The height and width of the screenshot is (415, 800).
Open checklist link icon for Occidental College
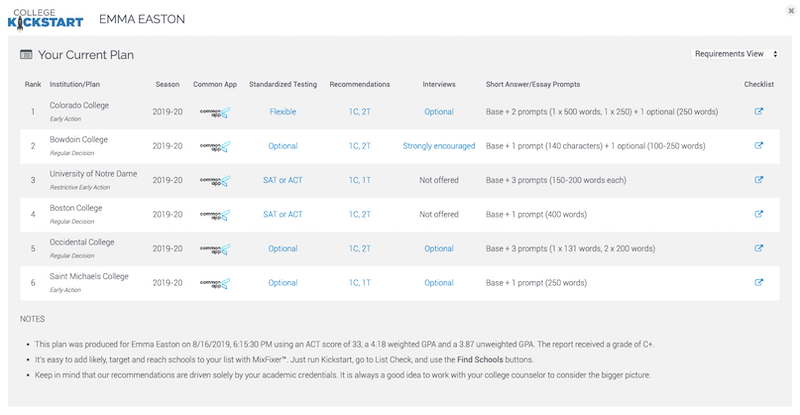tap(759, 248)
